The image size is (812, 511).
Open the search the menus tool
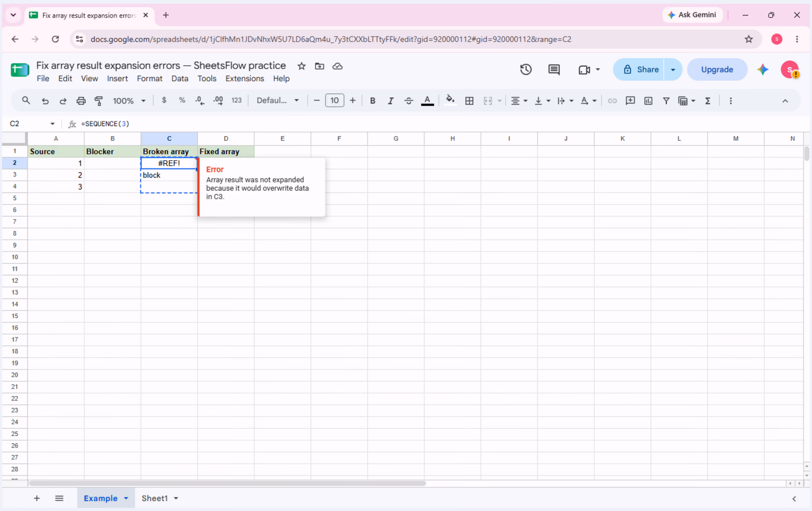[x=26, y=101]
